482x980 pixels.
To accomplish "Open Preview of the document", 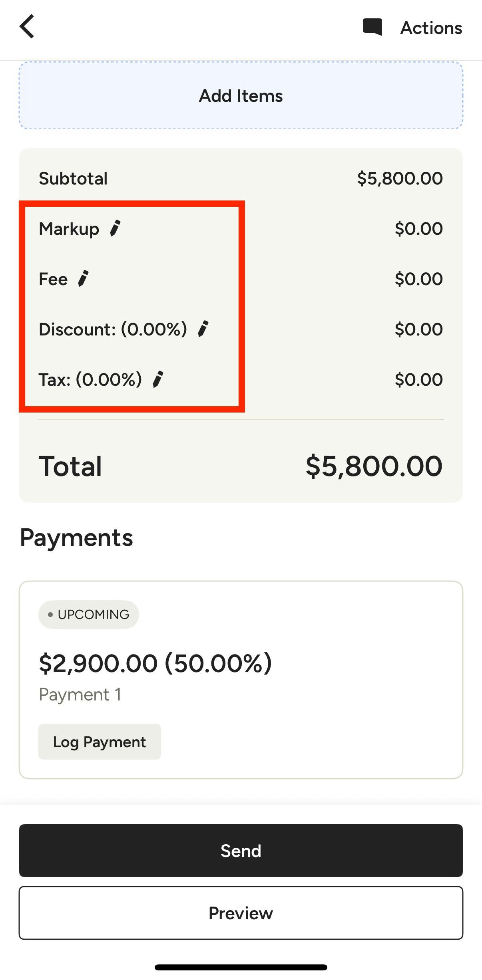I will (x=241, y=913).
